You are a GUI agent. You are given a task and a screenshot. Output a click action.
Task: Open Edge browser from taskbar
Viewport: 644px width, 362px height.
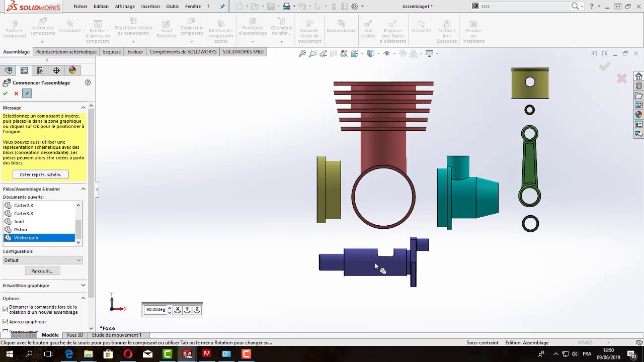[x=69, y=354]
